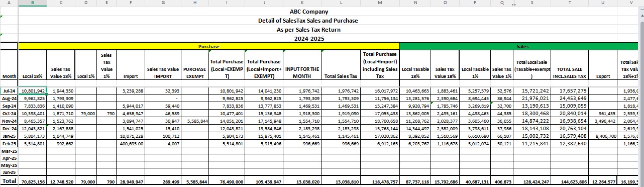Click total cell 105,439,947
644x187 pixels.
coord(263,180)
